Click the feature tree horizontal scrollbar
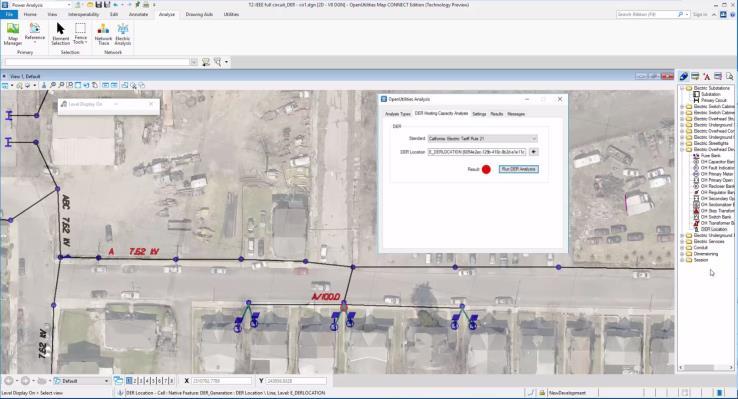 pos(706,367)
